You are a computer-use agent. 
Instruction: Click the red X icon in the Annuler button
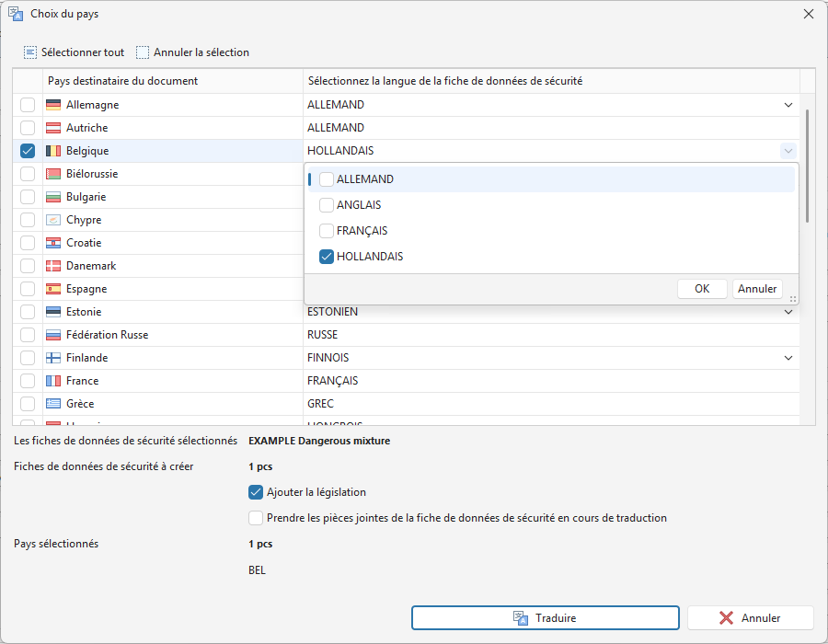pos(726,618)
